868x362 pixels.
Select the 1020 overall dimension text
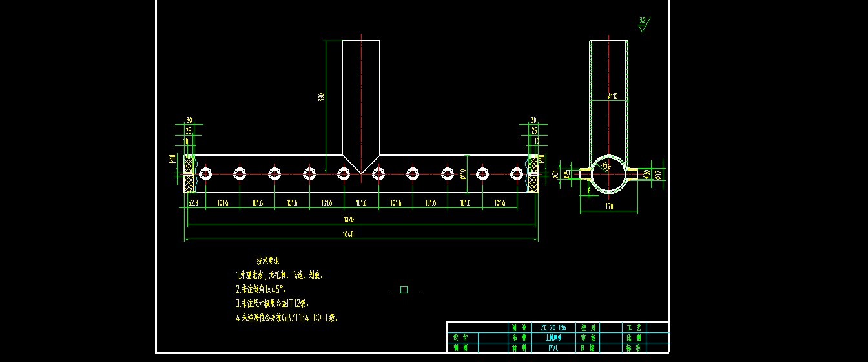coord(349,219)
